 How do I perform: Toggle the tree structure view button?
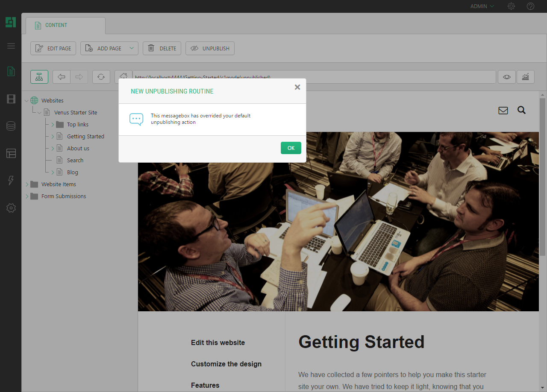tap(39, 77)
